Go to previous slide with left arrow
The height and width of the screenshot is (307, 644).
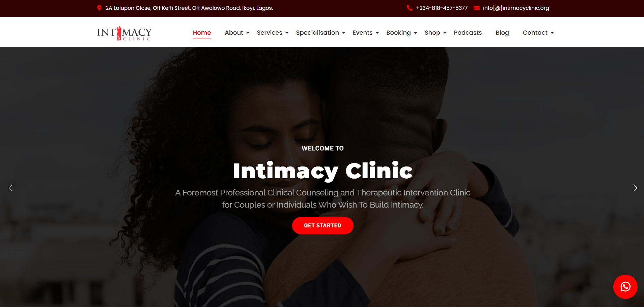tap(10, 188)
